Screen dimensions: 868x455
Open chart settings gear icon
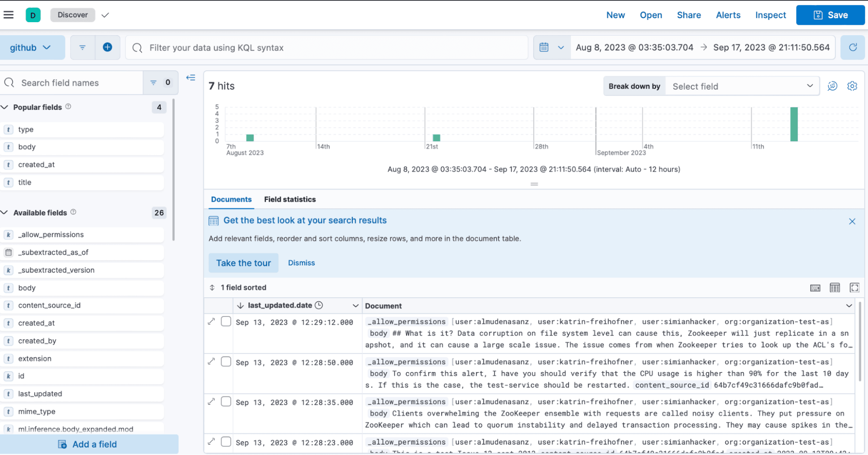tap(852, 86)
